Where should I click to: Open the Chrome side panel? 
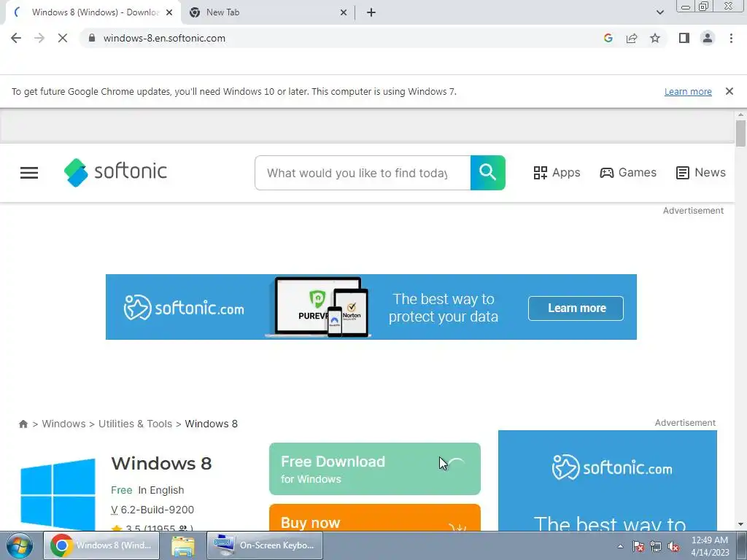684,38
